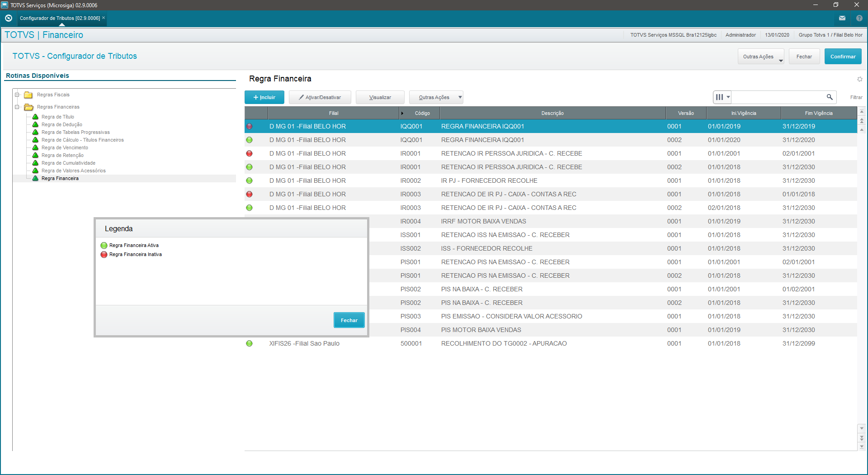Select the PIS MOTOR BAIXA VENDAS row

pos(613,330)
